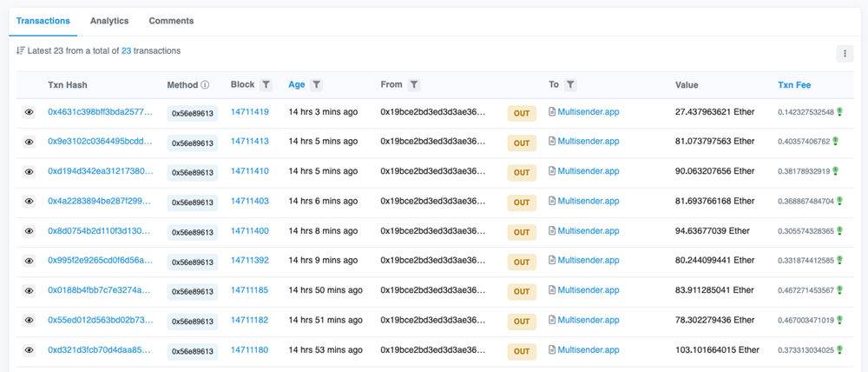Image resolution: width=868 pixels, height=372 pixels.
Task: Click the Multisender.app link in the 14711403 row
Action: [589, 201]
